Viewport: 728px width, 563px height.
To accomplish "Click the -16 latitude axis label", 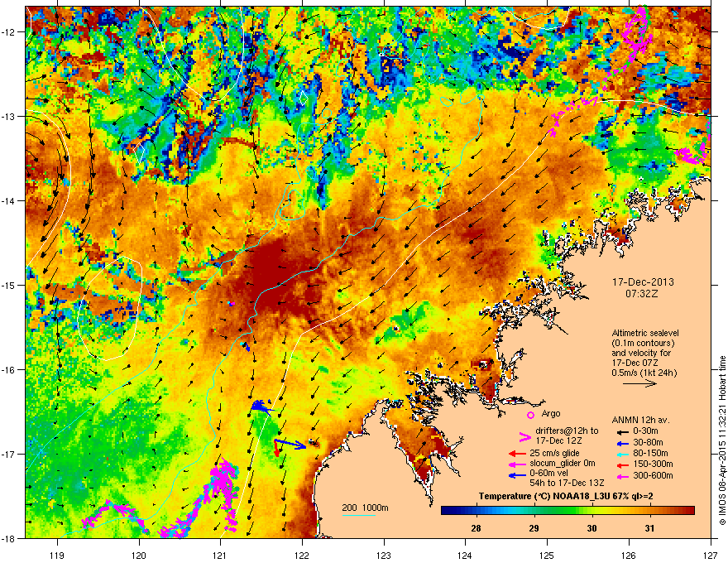I will (8, 369).
